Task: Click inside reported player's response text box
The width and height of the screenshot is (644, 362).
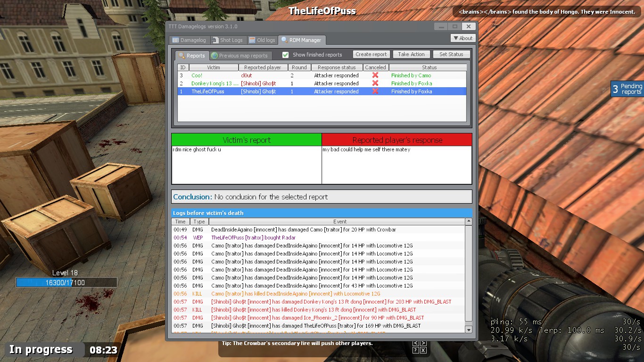Action: click(x=397, y=165)
